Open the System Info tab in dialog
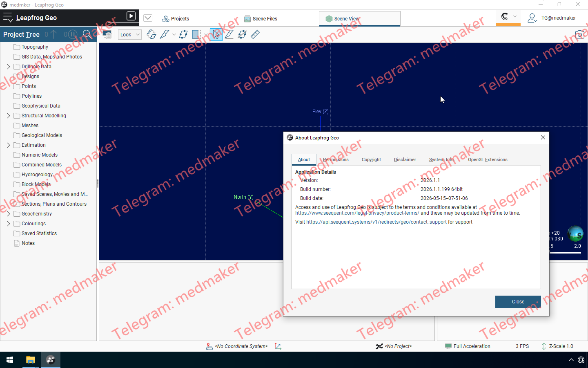The height and width of the screenshot is (368, 588). [x=441, y=159]
